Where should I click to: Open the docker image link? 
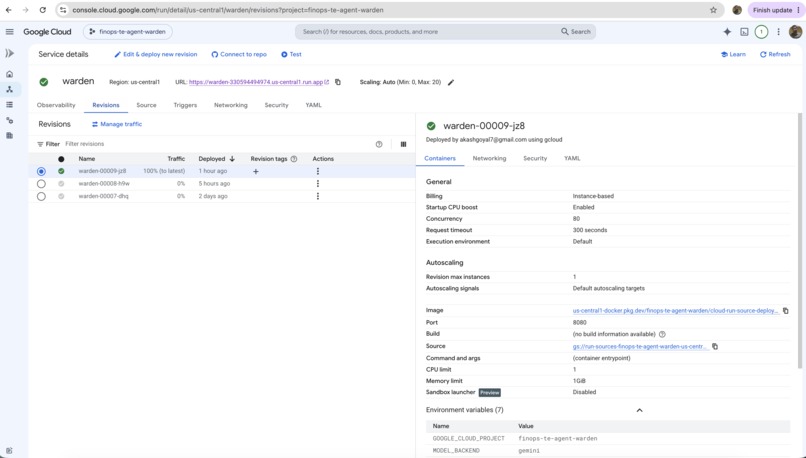675,311
